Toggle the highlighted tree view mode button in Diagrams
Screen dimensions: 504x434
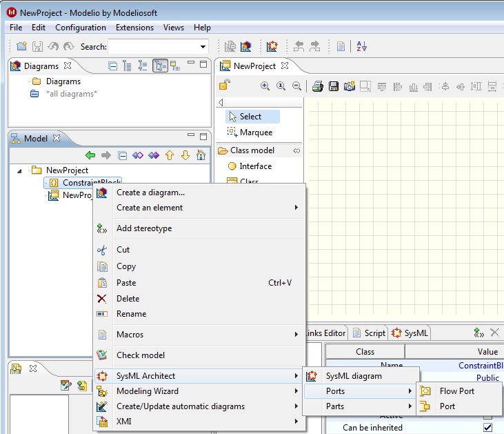coord(160,66)
